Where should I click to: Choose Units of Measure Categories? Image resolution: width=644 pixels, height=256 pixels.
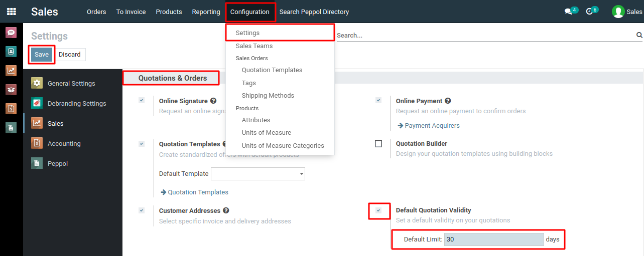pos(280,145)
